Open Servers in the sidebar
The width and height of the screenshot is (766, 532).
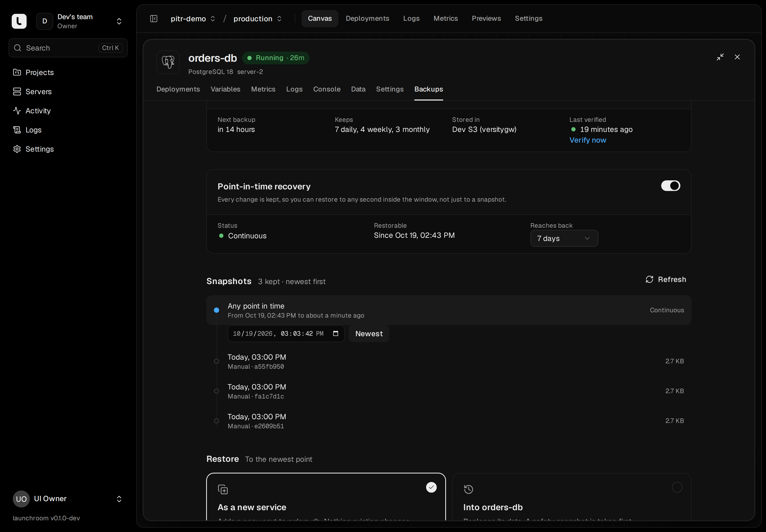68,92
